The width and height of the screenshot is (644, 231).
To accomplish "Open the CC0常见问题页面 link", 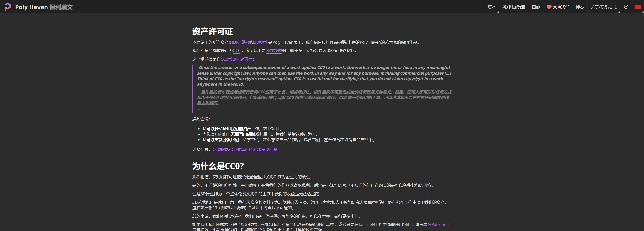I will tap(237, 59).
